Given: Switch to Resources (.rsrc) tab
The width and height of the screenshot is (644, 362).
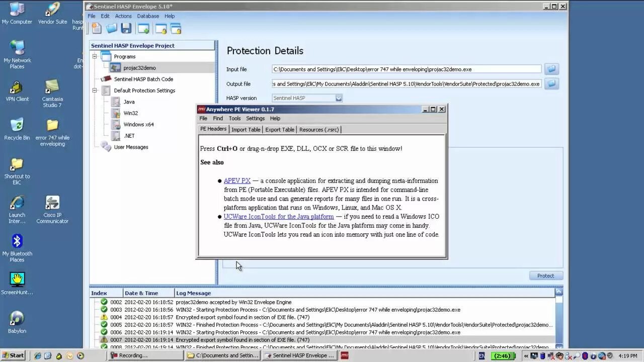Looking at the screenshot, I should pyautogui.click(x=319, y=129).
